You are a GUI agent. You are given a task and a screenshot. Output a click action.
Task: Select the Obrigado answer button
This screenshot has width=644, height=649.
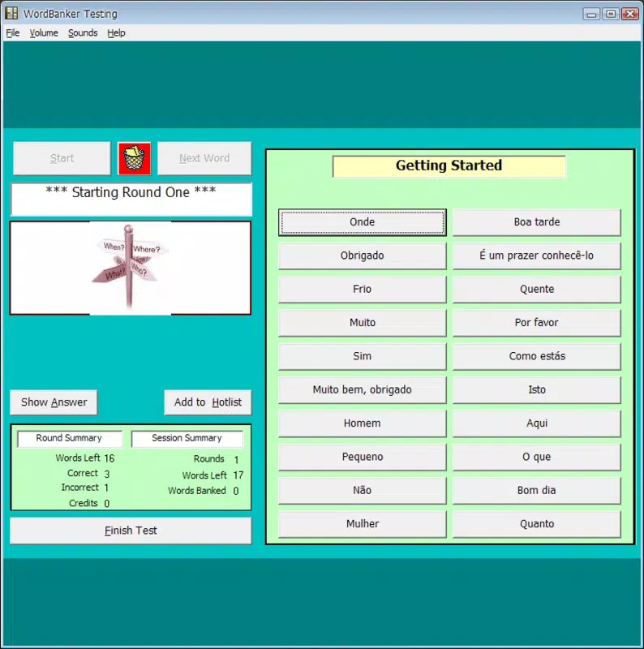point(362,256)
